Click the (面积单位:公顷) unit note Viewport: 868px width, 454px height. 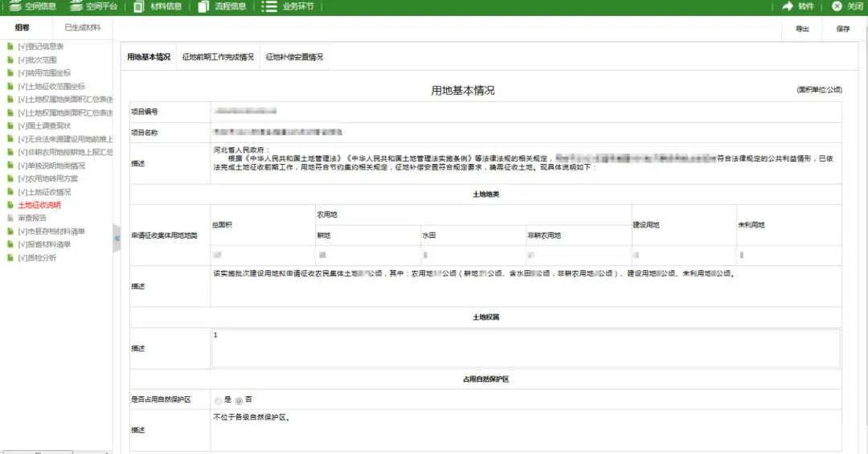819,90
